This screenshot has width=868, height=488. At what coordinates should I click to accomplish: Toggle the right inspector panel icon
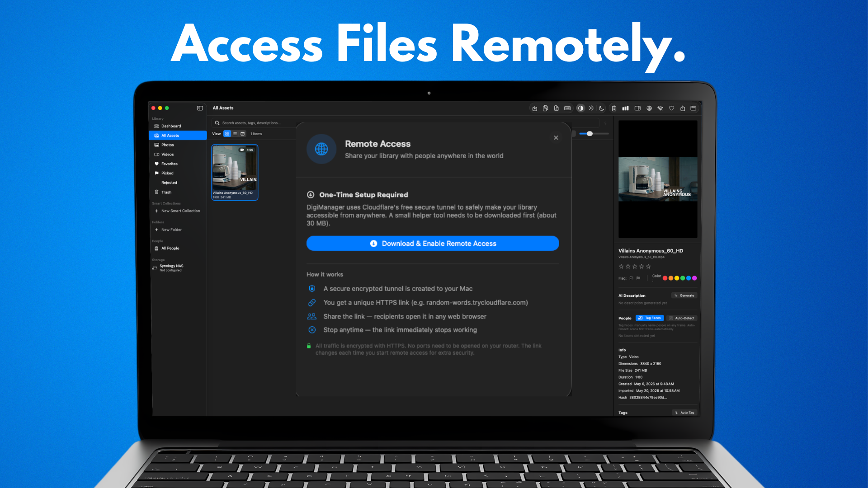637,108
